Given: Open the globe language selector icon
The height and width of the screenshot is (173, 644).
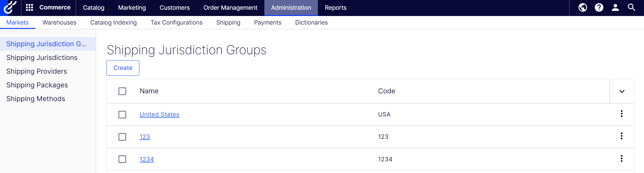Looking at the screenshot, I should tap(583, 7).
